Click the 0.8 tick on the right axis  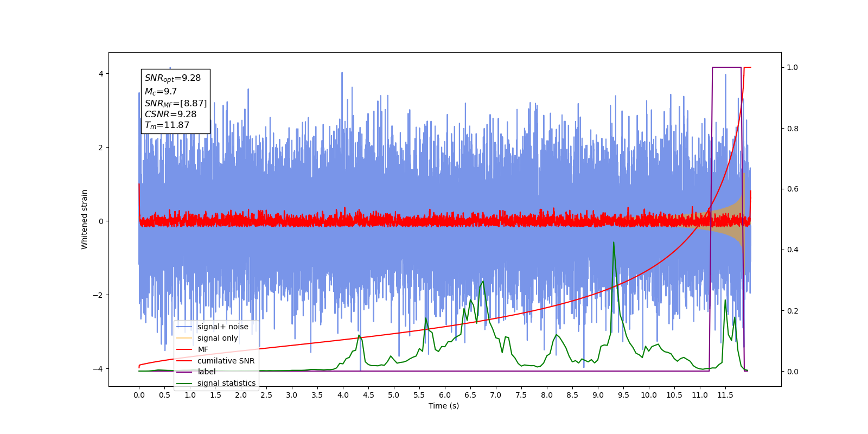tap(793, 129)
